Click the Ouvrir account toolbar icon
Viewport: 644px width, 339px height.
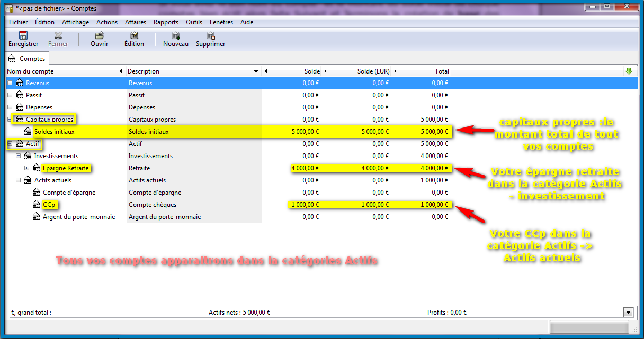click(x=99, y=35)
